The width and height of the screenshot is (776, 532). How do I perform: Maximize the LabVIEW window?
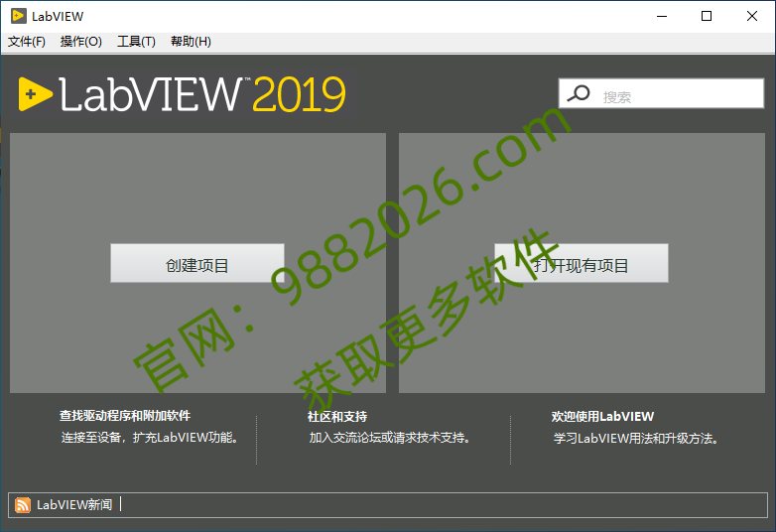coord(707,16)
